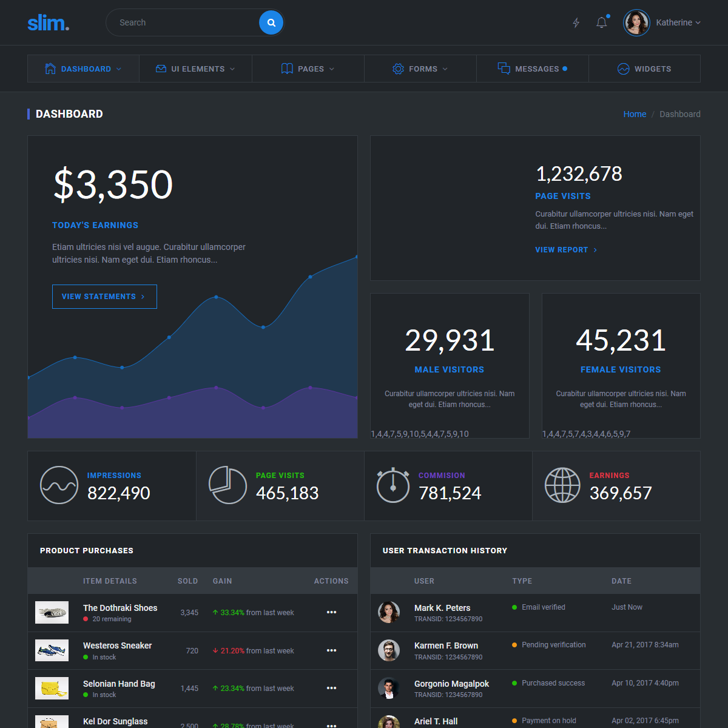This screenshot has height=728, width=728.
Task: Click the View Statements button
Action: click(x=104, y=297)
